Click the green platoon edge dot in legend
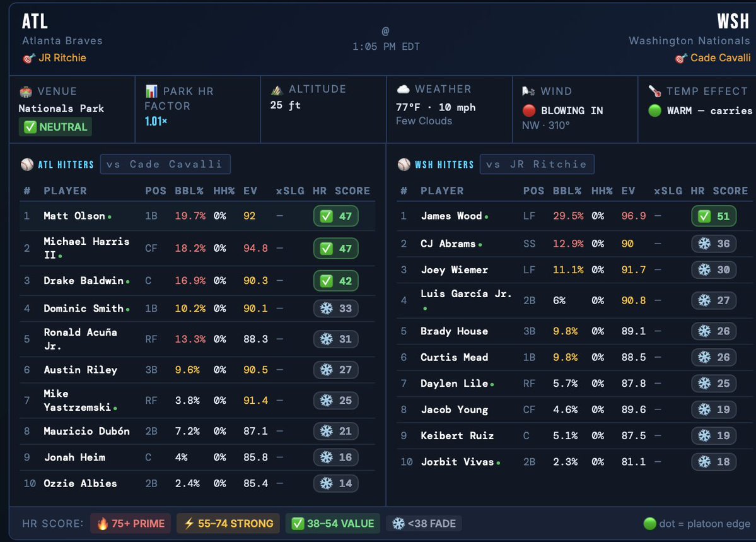The width and height of the screenshot is (756, 542). (x=650, y=524)
